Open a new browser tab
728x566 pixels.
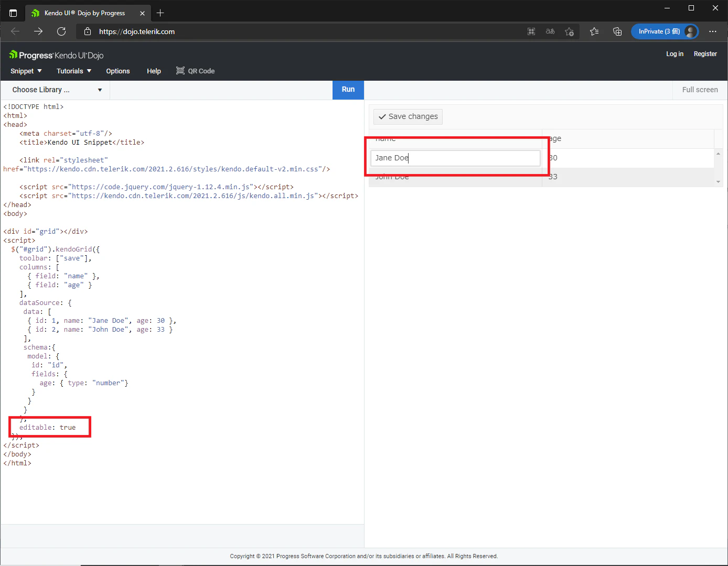pyautogui.click(x=160, y=13)
